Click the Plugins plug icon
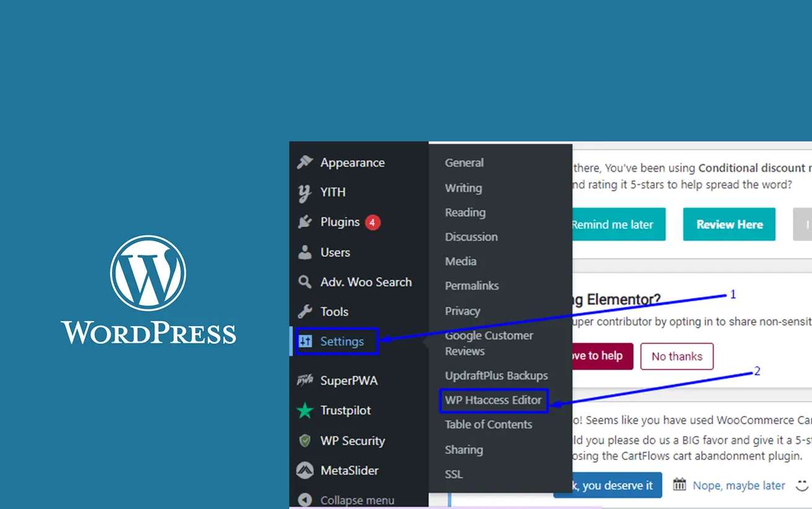This screenshot has height=509, width=812. point(305,222)
